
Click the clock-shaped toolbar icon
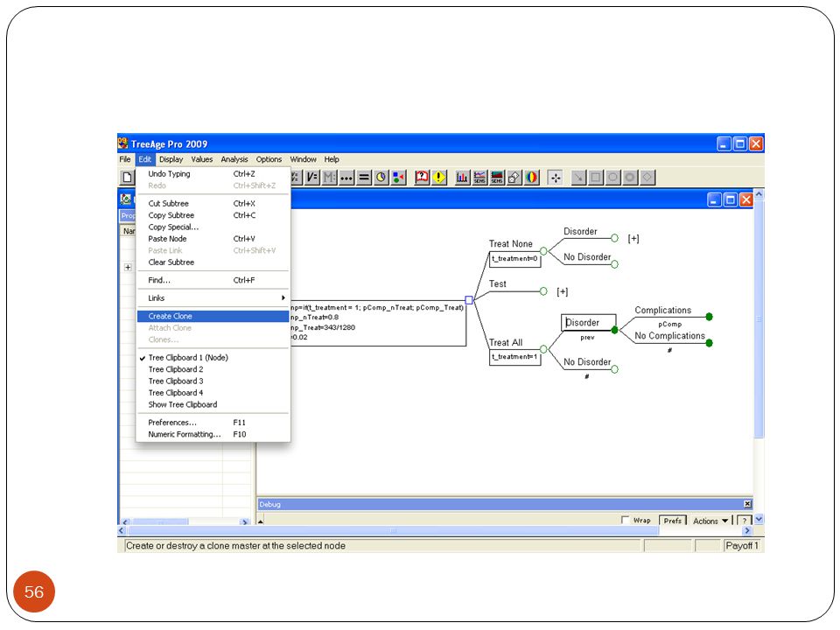[381, 178]
